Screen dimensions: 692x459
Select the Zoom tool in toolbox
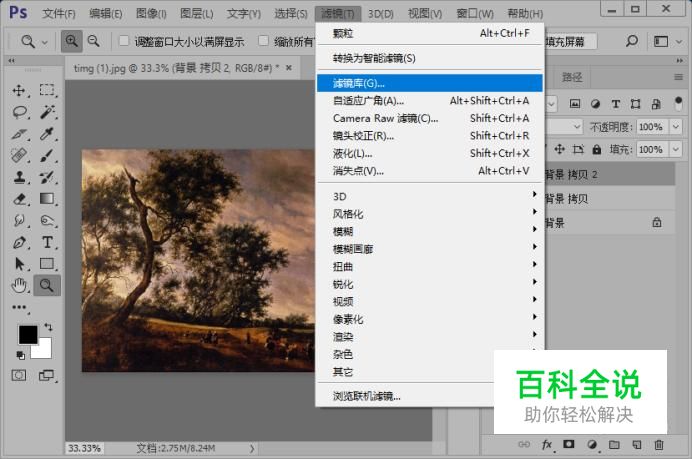click(47, 285)
